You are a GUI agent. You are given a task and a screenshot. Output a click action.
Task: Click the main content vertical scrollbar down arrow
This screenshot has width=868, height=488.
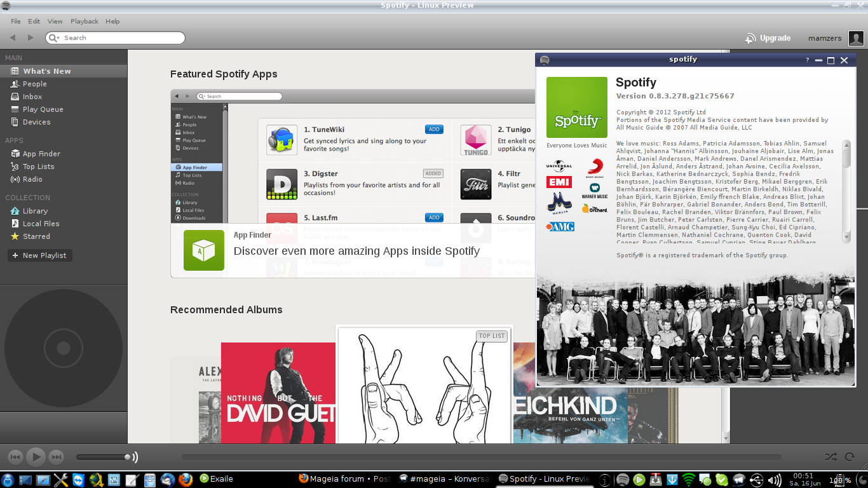pyautogui.click(x=726, y=438)
